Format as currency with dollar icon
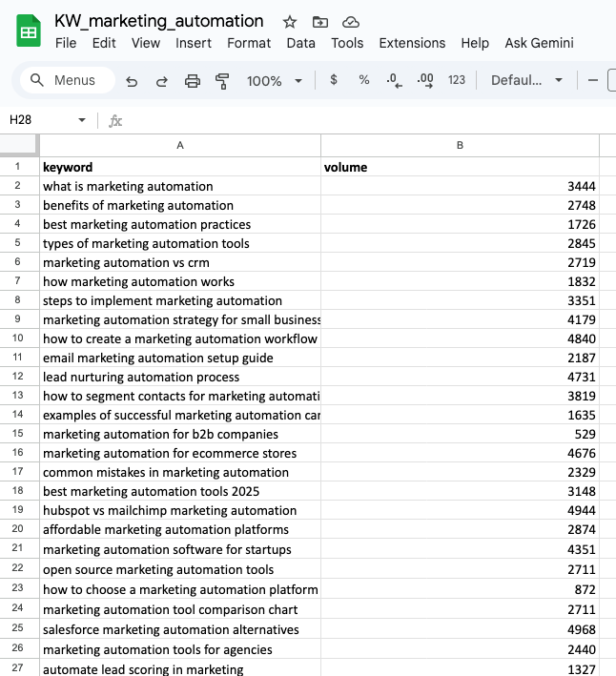 333,80
